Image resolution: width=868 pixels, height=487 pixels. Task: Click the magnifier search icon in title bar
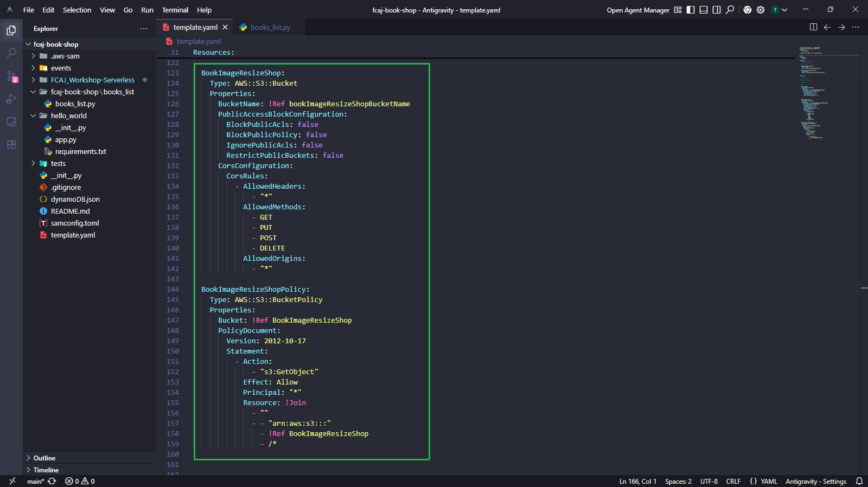(x=730, y=10)
